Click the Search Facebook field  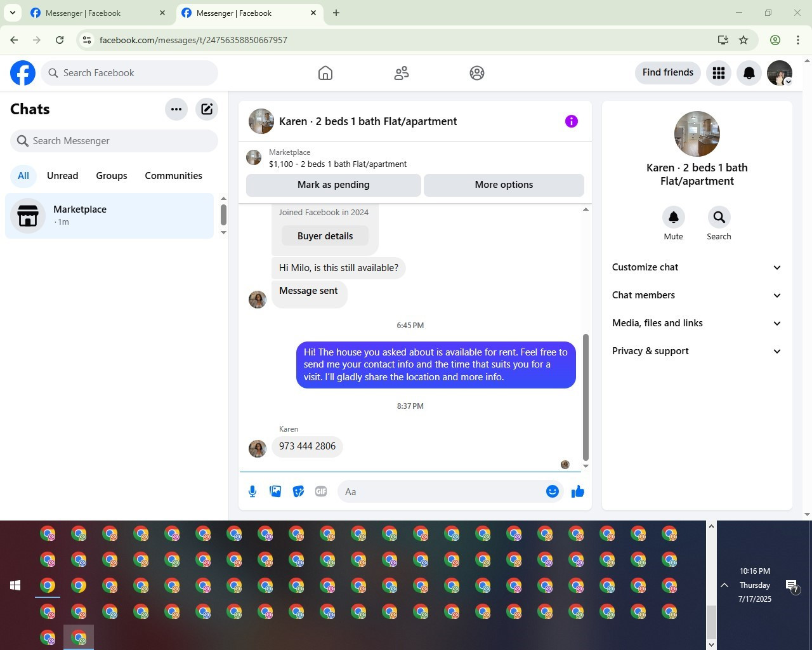pos(129,73)
